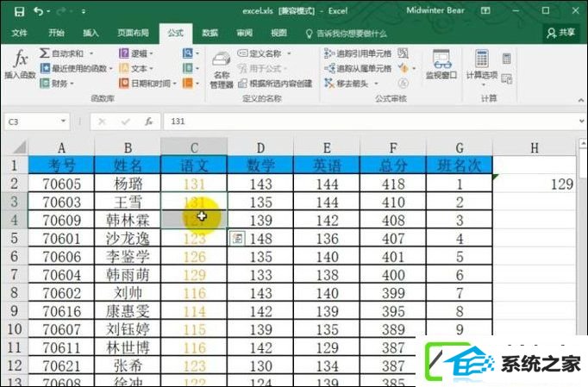Click the Error Checking icon

(x=403, y=68)
